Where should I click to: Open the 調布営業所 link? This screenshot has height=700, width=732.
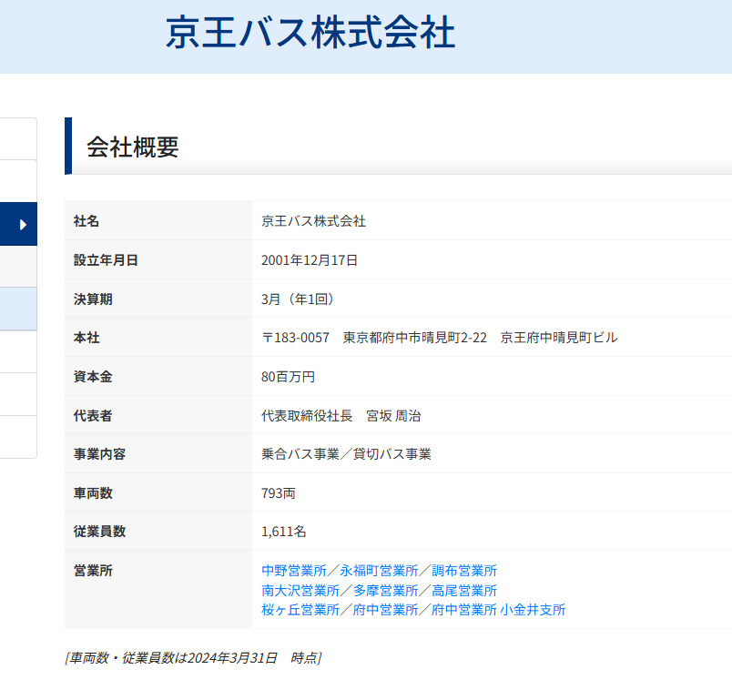(x=464, y=570)
